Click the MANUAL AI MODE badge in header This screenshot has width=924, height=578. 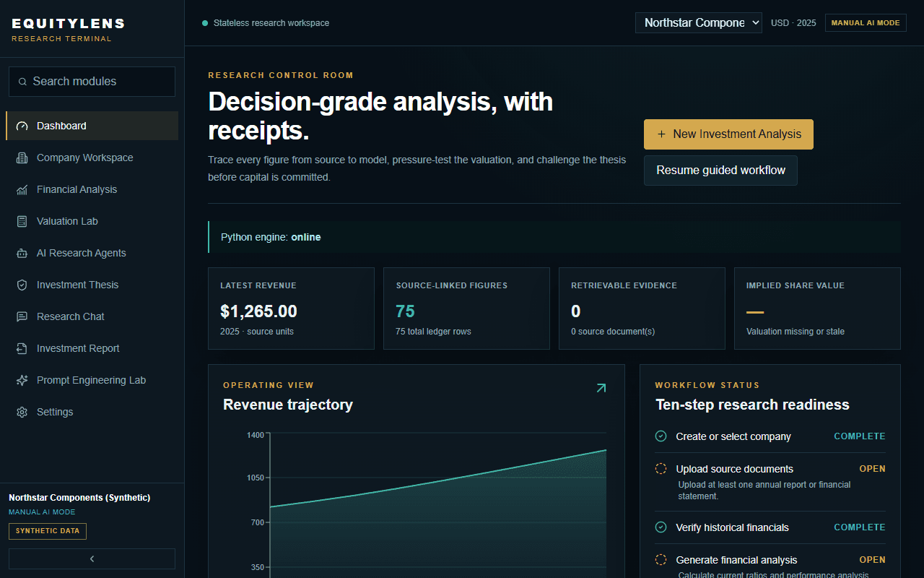(x=866, y=22)
